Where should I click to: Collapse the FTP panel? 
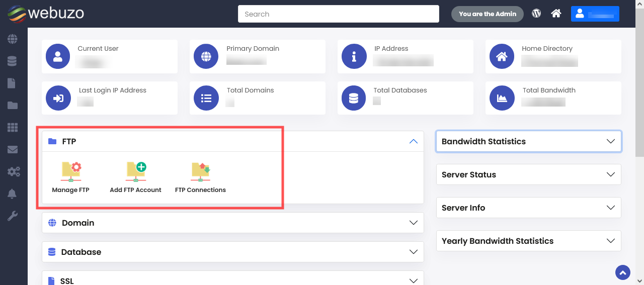click(x=414, y=142)
